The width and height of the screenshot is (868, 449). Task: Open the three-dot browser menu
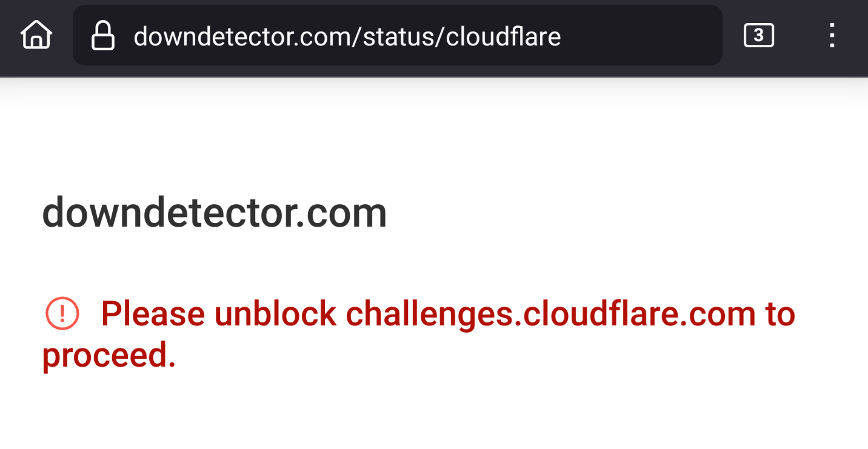pyautogui.click(x=832, y=36)
